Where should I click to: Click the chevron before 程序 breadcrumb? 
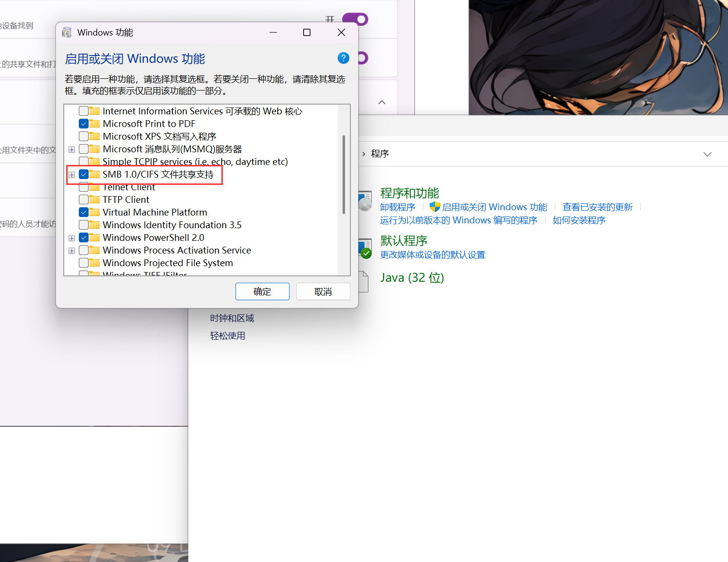(x=364, y=154)
